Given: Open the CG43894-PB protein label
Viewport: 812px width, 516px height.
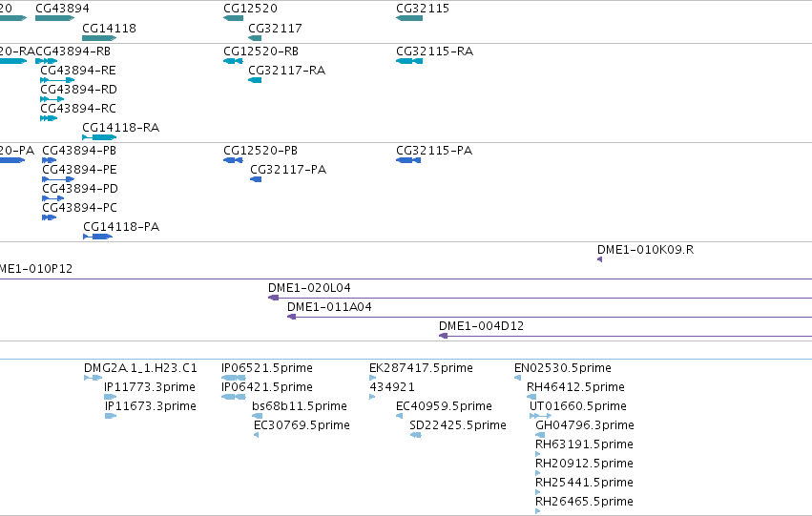Looking at the screenshot, I should [x=79, y=151].
